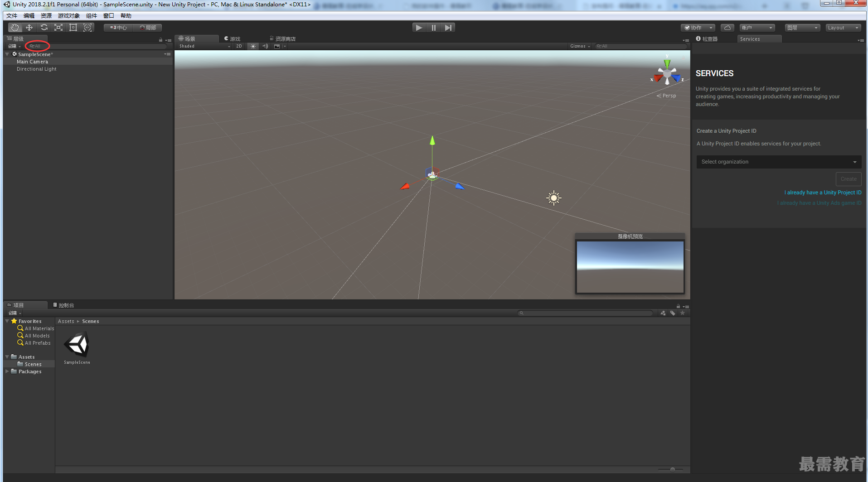Switch to the 资源商店 asset store tab
Viewport: 868px width, 482px height.
pyautogui.click(x=283, y=39)
